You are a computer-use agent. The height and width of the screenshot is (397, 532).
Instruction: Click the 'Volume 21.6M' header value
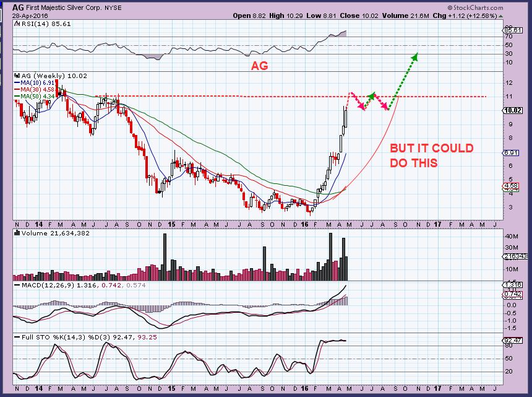click(405, 15)
